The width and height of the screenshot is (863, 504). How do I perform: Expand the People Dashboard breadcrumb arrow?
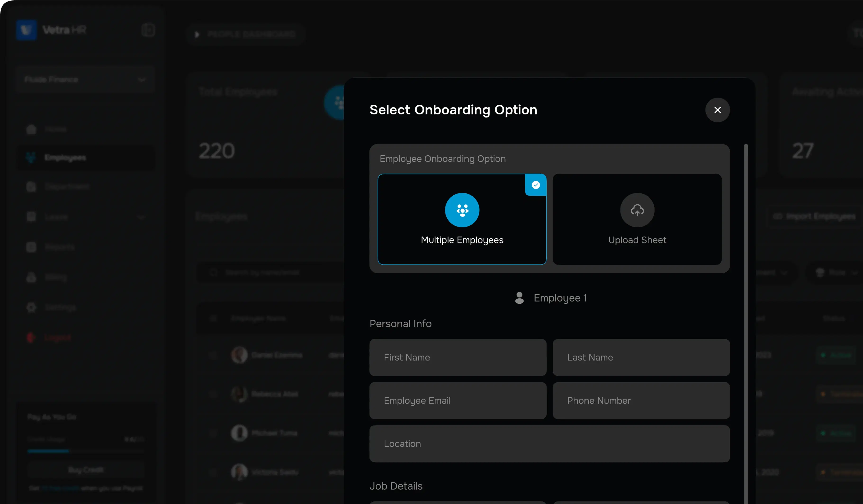pyautogui.click(x=197, y=34)
